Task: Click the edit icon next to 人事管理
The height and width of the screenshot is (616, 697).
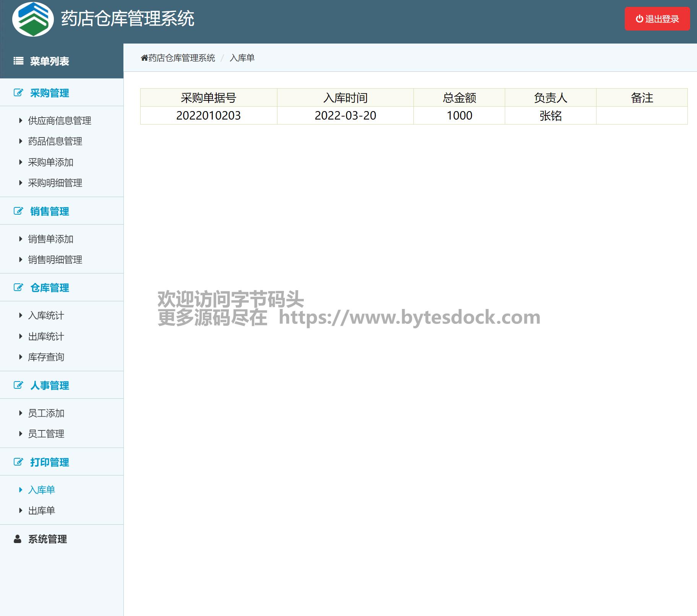Action: (18, 385)
